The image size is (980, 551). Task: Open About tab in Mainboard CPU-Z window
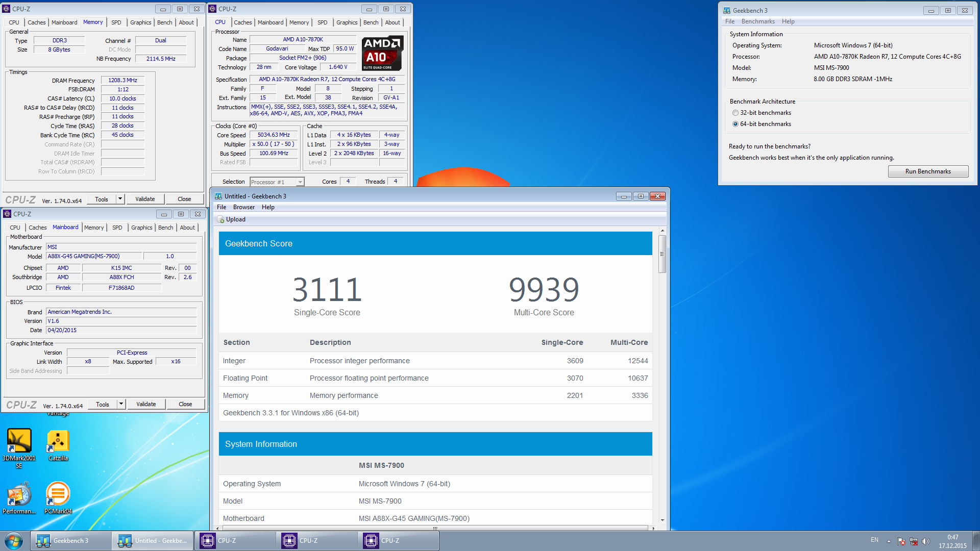pyautogui.click(x=187, y=228)
